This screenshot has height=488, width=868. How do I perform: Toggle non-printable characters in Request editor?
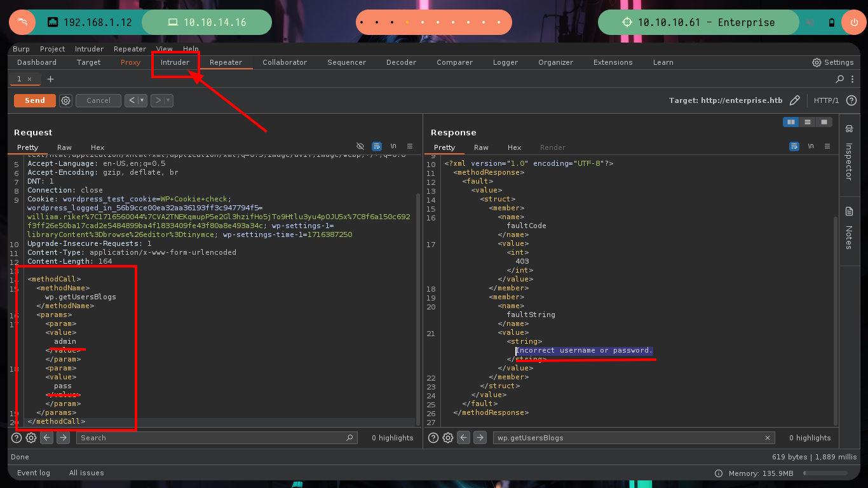pyautogui.click(x=393, y=146)
